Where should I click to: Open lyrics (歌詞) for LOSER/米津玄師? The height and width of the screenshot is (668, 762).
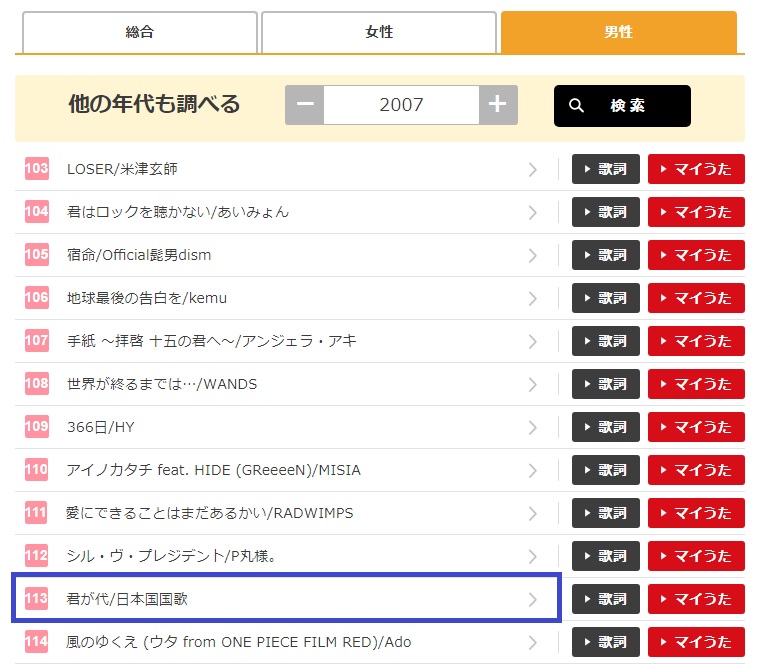pyautogui.click(x=605, y=169)
